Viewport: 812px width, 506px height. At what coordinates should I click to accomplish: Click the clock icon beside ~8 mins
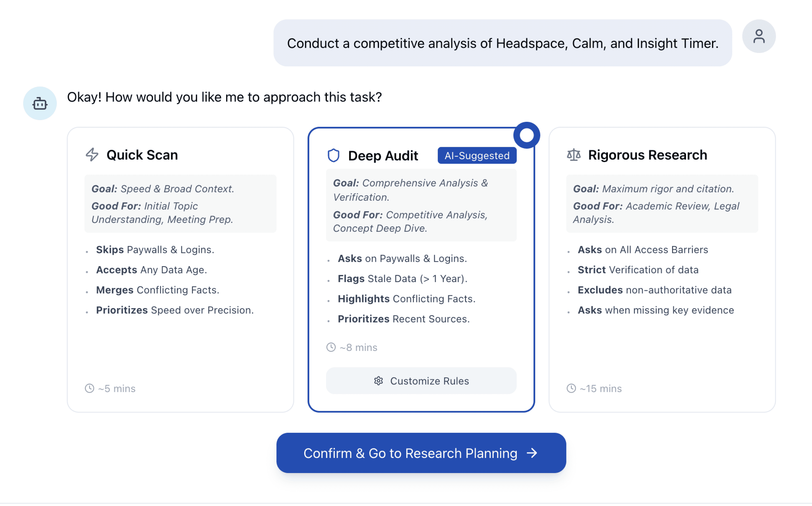(x=331, y=347)
